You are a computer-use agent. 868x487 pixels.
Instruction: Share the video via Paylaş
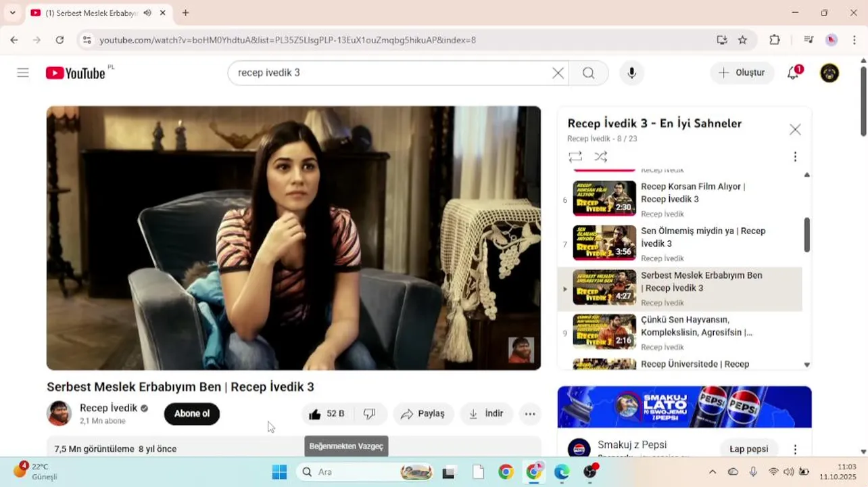coord(423,414)
